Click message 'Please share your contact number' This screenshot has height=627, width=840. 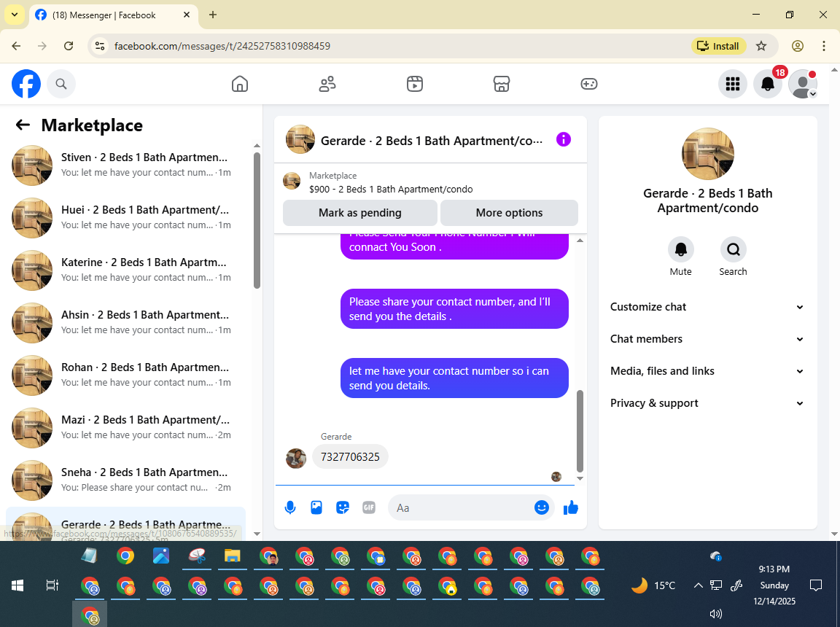click(454, 309)
